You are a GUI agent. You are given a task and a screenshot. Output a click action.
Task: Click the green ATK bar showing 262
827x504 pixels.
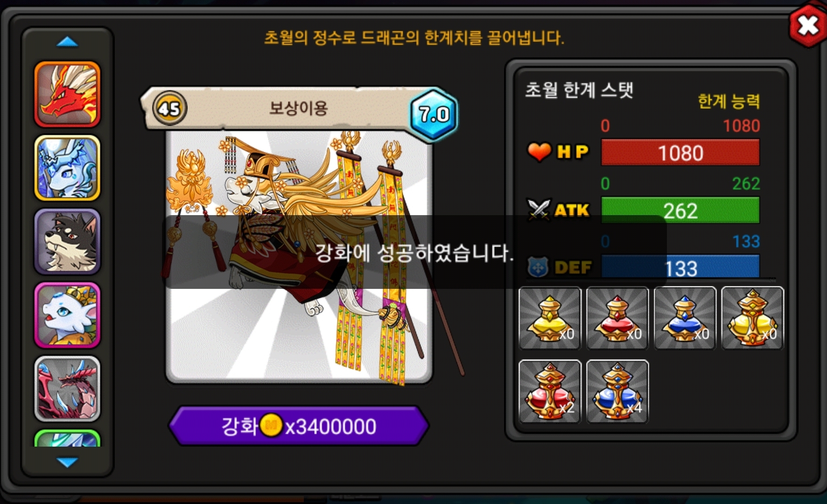[680, 210]
